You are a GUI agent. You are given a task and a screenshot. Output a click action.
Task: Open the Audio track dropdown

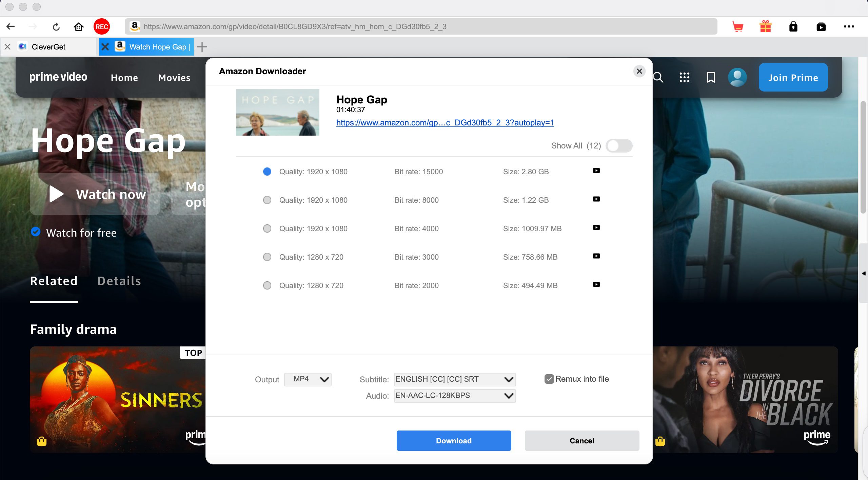[454, 396]
